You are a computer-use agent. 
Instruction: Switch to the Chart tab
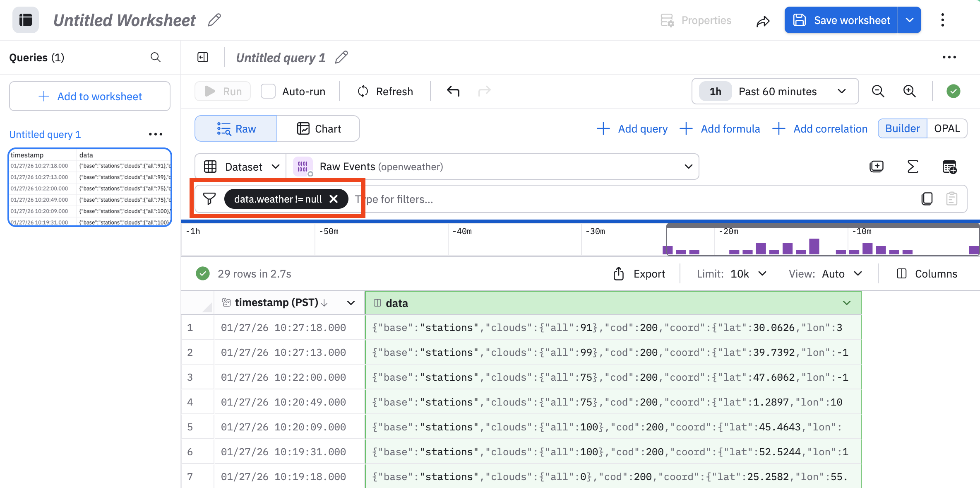[318, 129]
